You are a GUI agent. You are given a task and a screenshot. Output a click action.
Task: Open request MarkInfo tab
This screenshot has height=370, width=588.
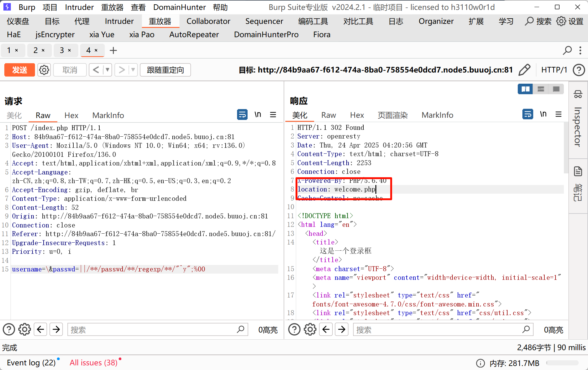[108, 116]
